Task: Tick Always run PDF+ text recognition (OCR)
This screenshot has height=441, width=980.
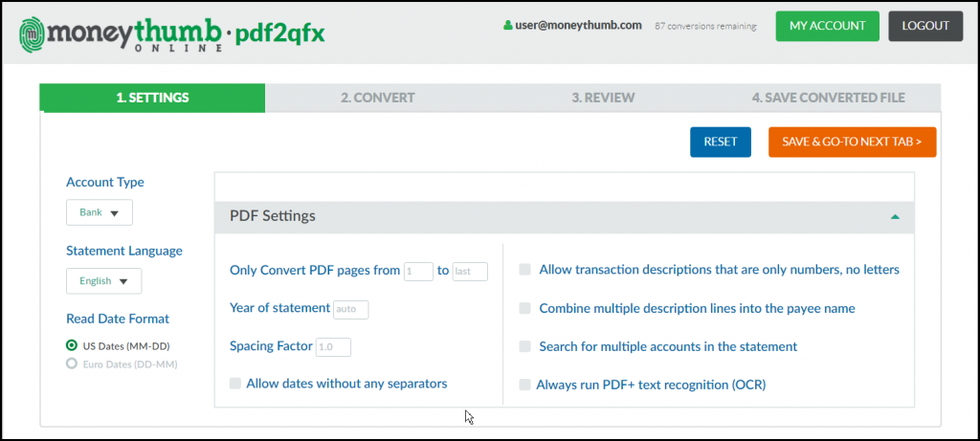Action: pos(525,385)
